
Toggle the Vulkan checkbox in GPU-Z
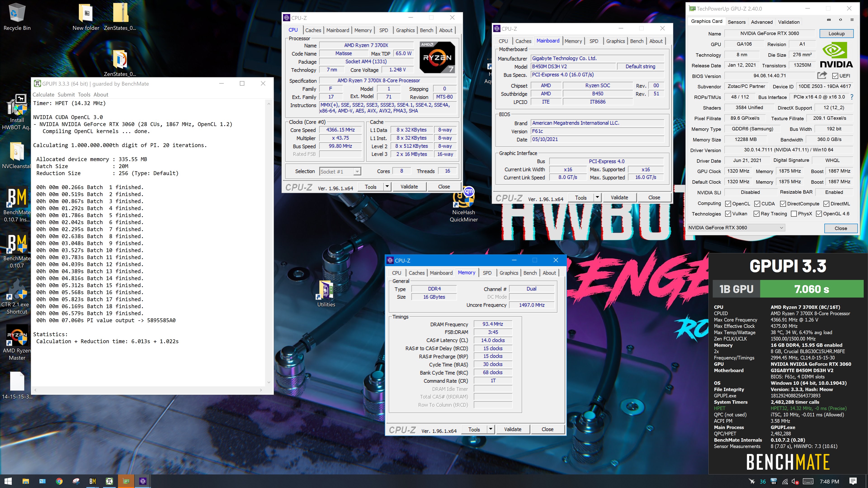click(728, 214)
